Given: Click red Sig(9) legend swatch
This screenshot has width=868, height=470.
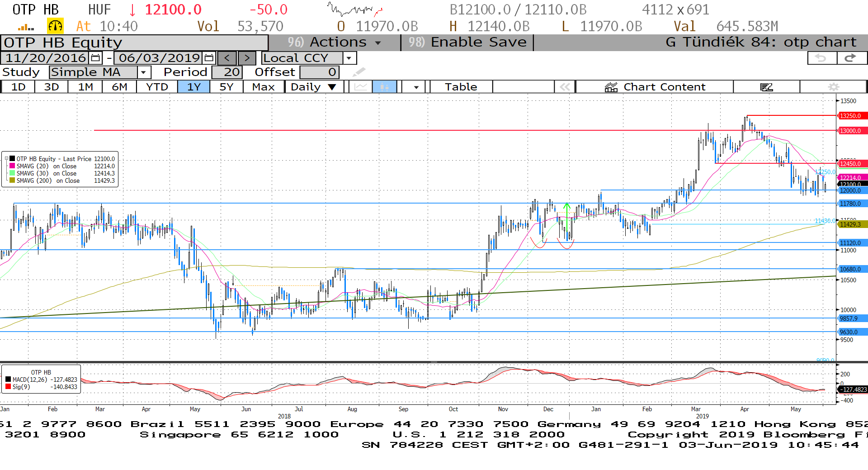Looking at the screenshot, I should pyautogui.click(x=8, y=387).
